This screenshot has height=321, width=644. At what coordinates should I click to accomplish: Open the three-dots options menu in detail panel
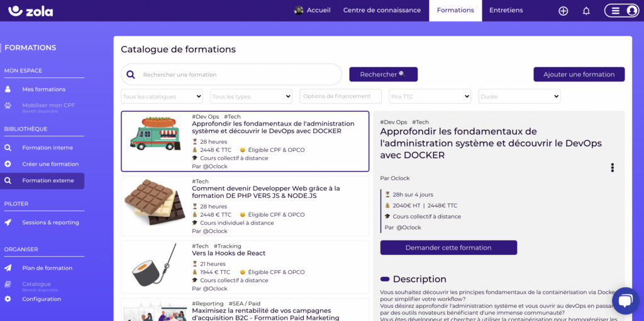613,168
